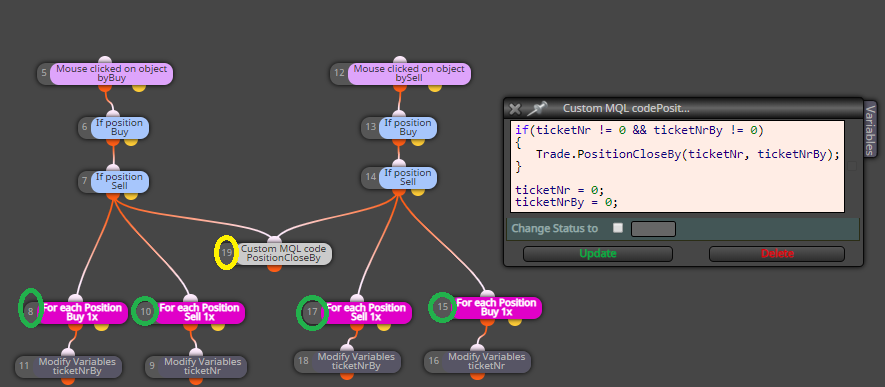The width and height of the screenshot is (885, 387).
Task: Click yellow connector on block 14 If position Sell
Action: [x=418, y=191]
